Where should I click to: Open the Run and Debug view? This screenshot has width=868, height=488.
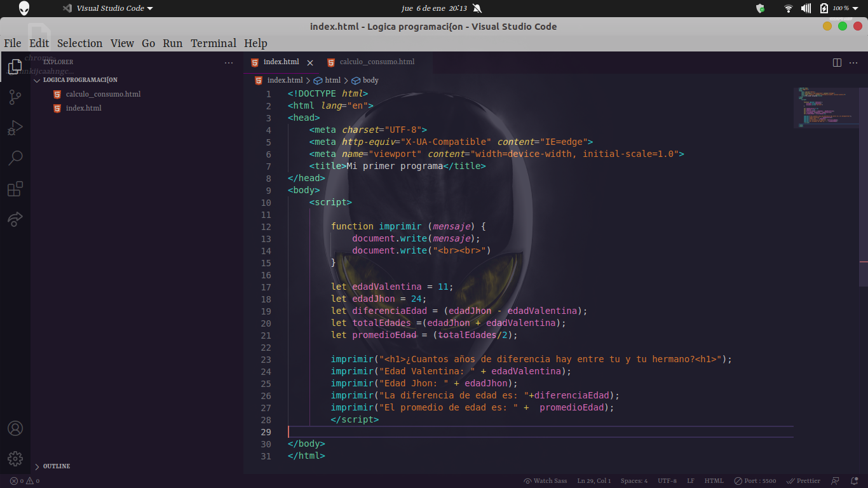tap(15, 128)
